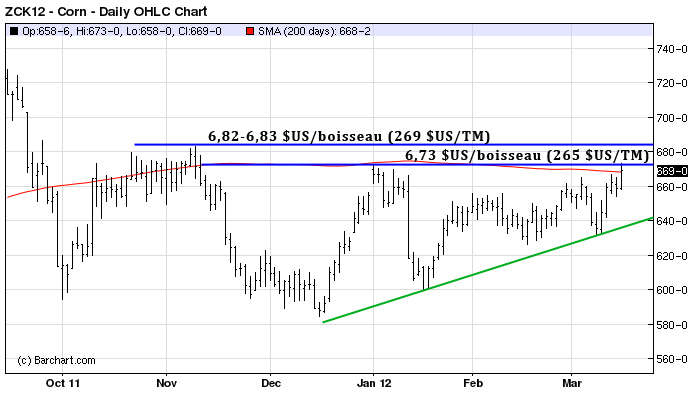Click the chart title ZCK12 - Corn - Daily OHLC Chart
Screen dimensions: 694x395
(x=106, y=11)
